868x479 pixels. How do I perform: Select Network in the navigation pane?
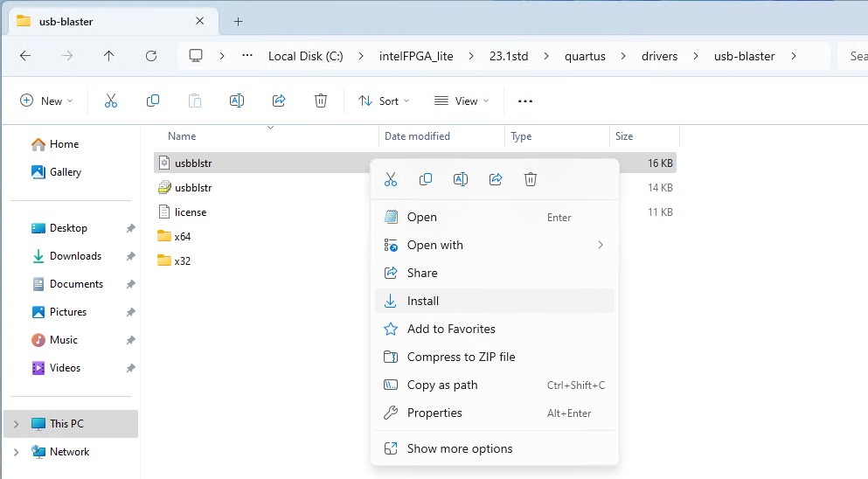point(71,452)
